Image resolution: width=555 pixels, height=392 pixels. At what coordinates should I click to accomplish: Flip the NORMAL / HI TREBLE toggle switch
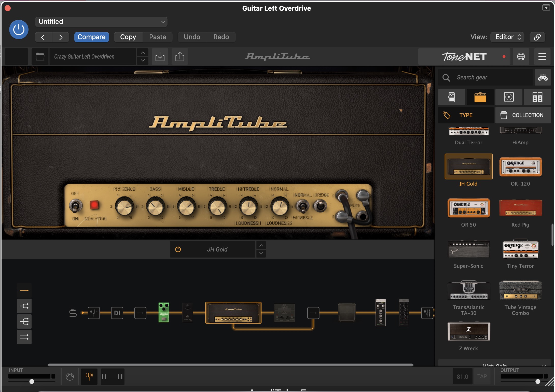point(302,206)
